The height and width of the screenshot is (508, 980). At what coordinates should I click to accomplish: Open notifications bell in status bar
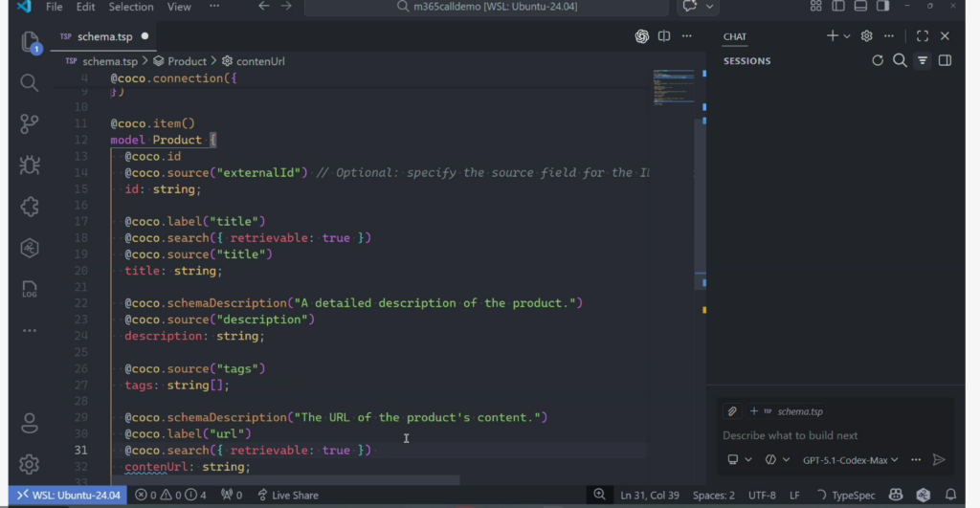pyautogui.click(x=951, y=495)
